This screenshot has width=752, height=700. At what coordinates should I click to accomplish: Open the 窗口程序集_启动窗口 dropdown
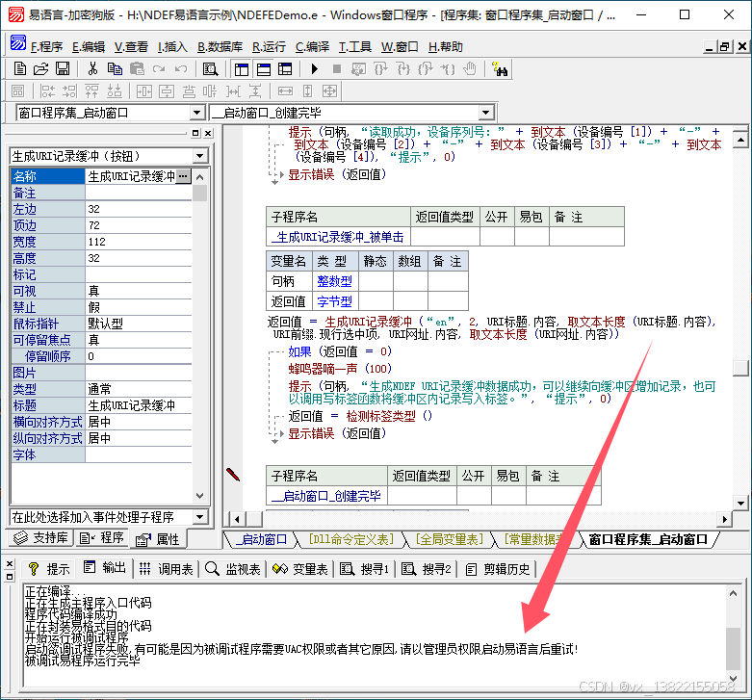(196, 114)
